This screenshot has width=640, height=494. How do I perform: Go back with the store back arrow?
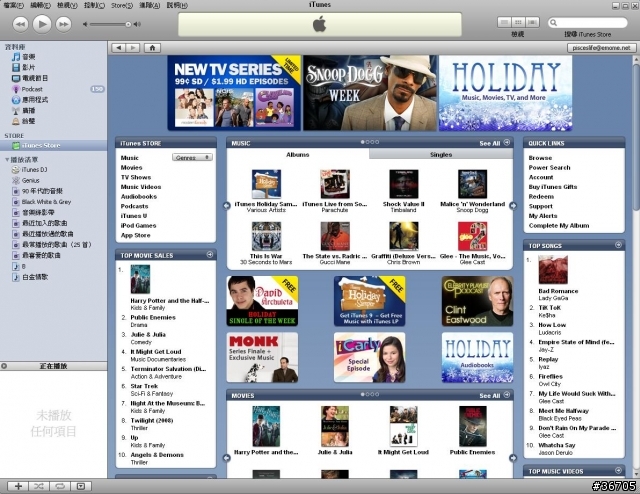118,48
